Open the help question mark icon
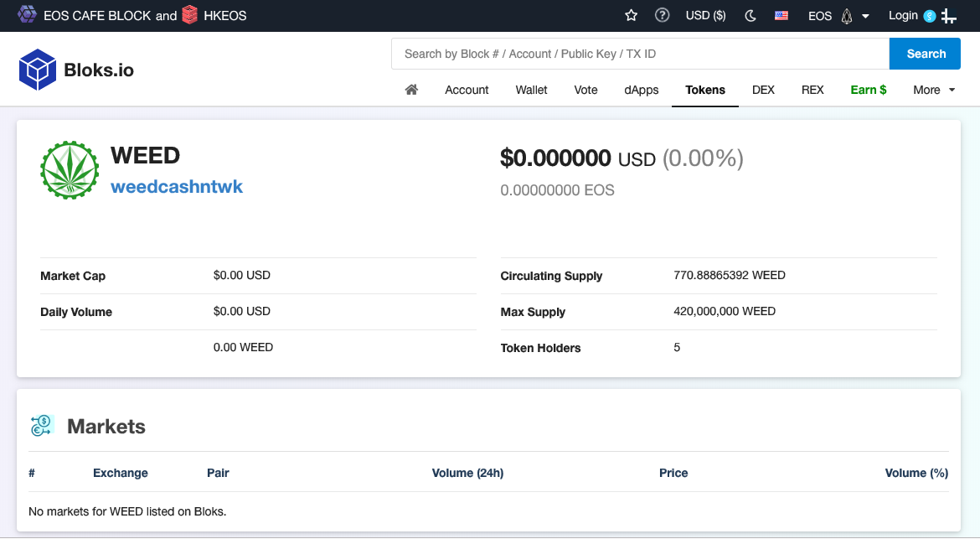Viewport: 980px width, 539px height. coord(662,15)
